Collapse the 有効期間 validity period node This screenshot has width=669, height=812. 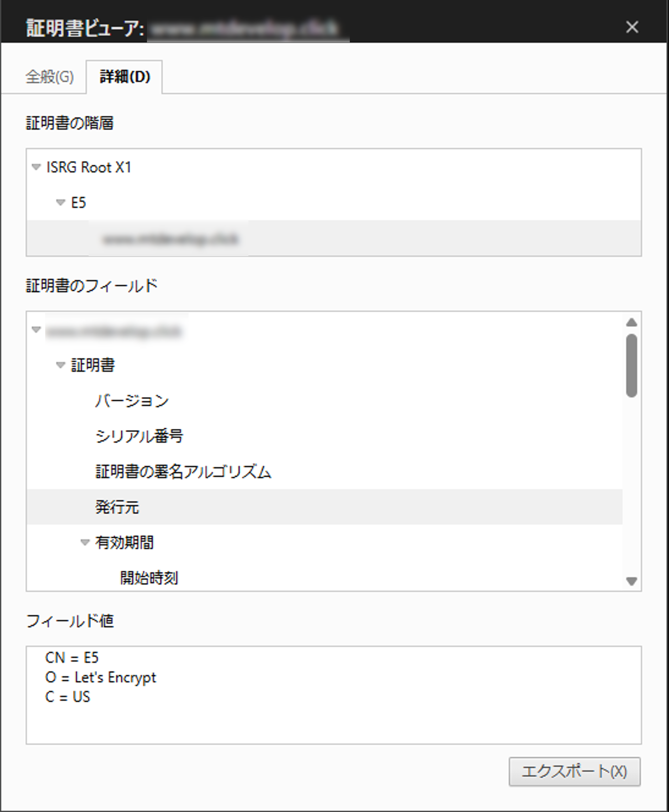(85, 543)
